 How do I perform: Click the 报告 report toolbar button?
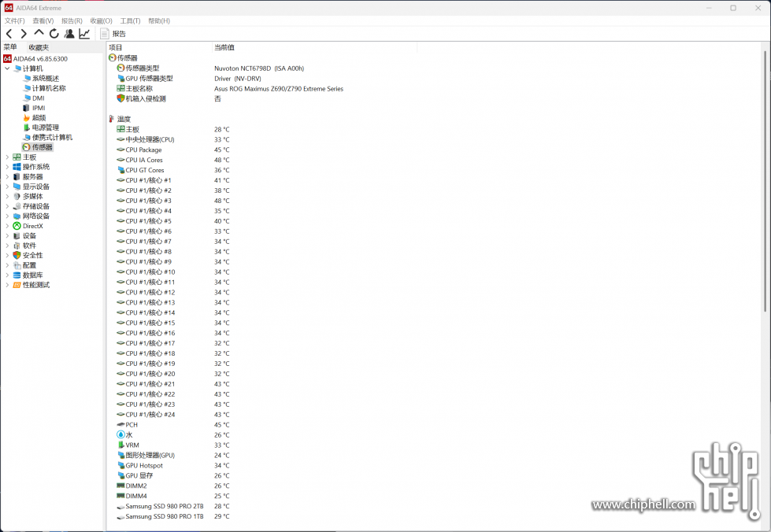coord(113,33)
